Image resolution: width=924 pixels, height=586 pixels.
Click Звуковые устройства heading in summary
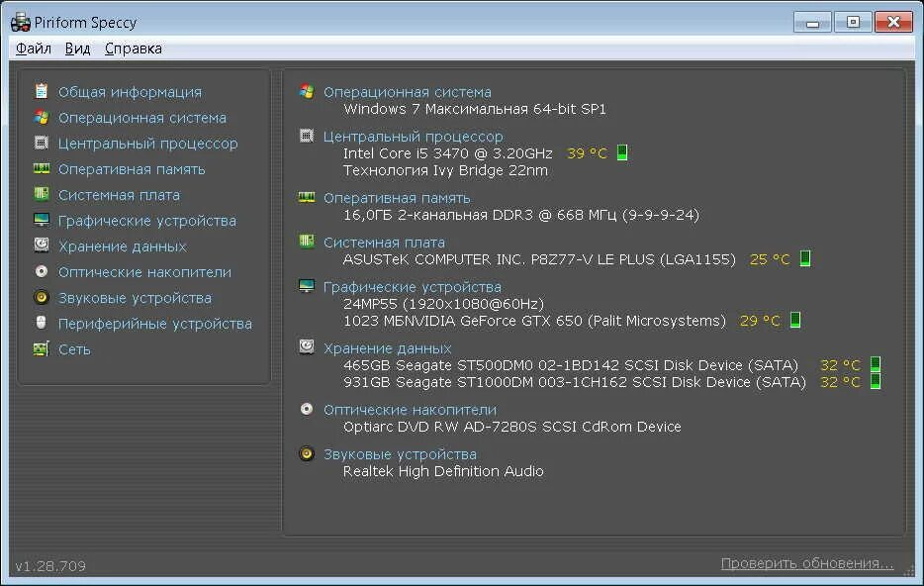[x=400, y=454]
